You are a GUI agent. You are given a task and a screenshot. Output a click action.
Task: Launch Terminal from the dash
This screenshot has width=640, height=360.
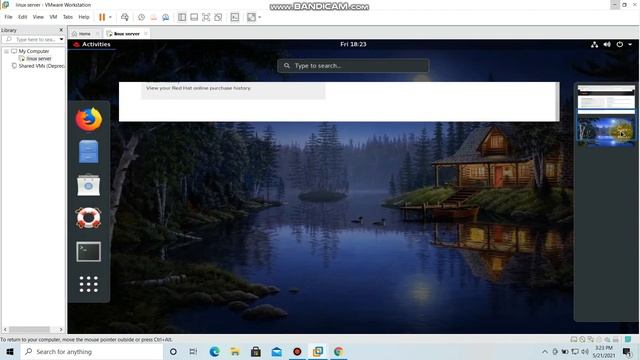click(x=89, y=251)
